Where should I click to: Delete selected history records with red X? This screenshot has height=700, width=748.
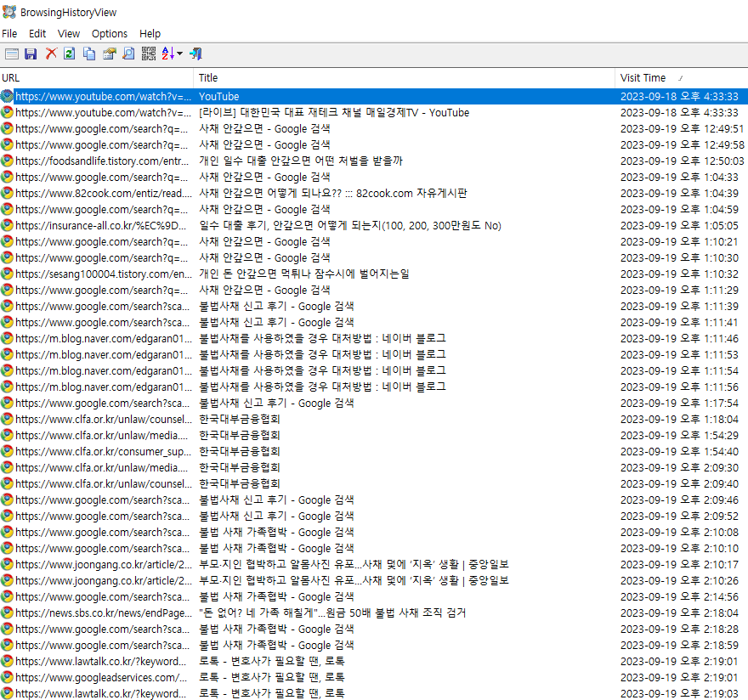coord(51,54)
